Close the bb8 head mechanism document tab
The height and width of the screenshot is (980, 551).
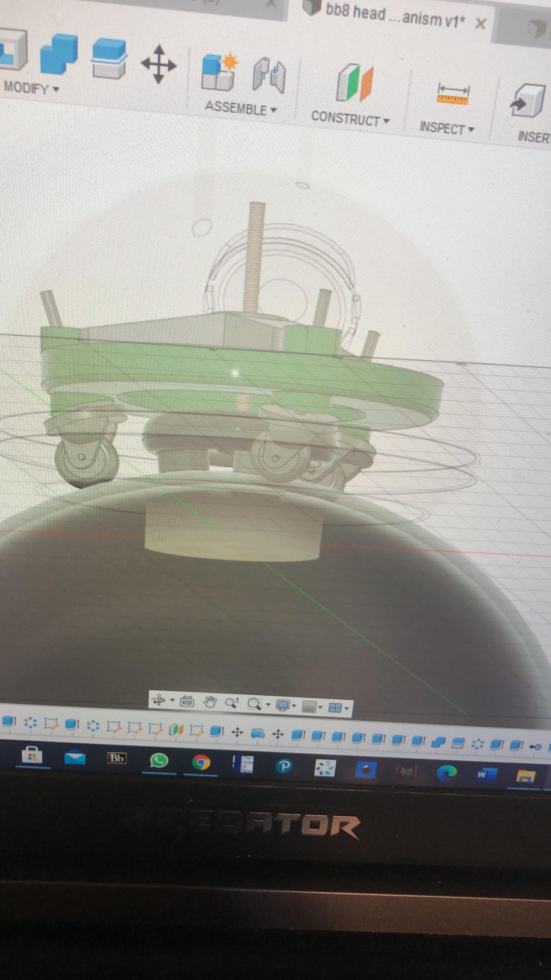coord(481,23)
